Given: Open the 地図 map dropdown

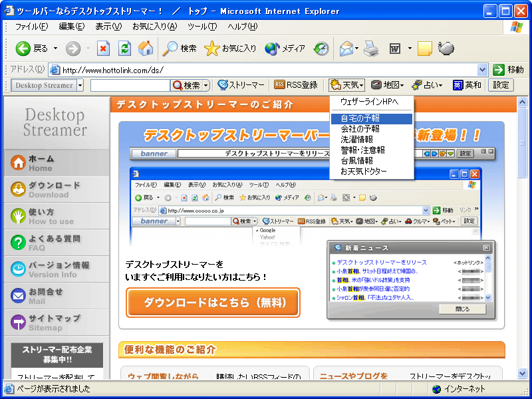Looking at the screenshot, I should tap(387, 85).
